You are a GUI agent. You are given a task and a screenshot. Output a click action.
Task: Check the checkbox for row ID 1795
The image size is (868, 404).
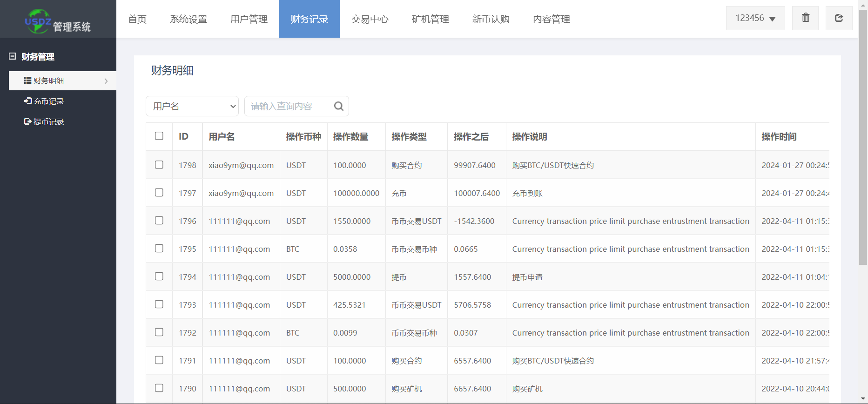[x=159, y=249]
